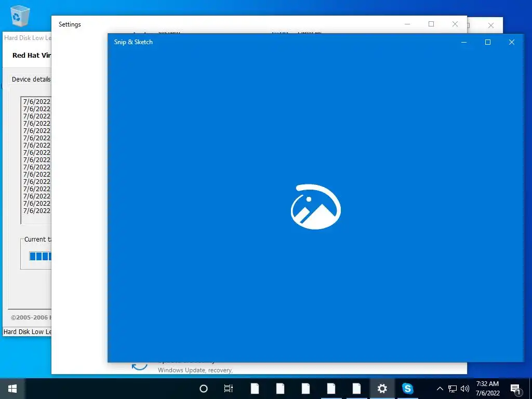This screenshot has width=532, height=399.
Task: Minimize the Snip & Sketch window
Action: [x=464, y=42]
